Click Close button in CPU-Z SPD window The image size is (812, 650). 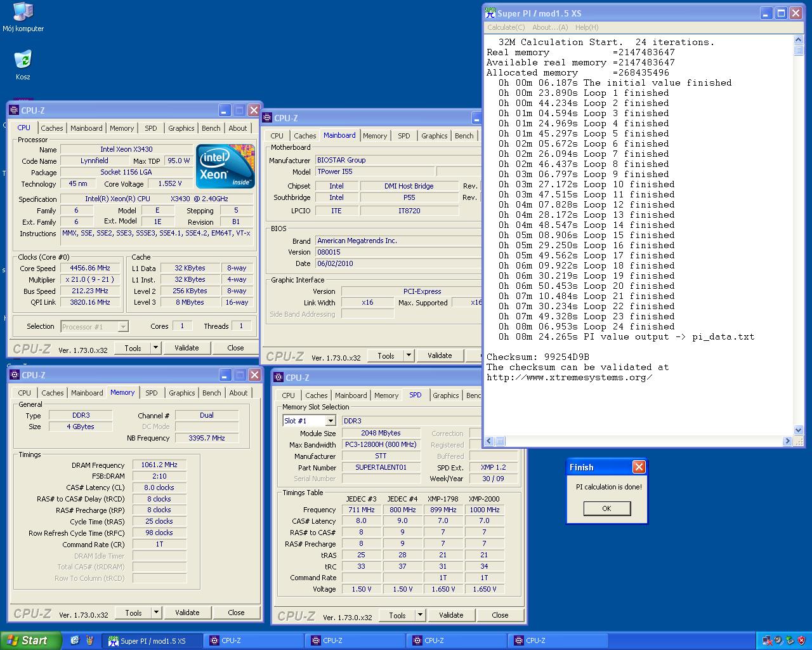point(500,615)
